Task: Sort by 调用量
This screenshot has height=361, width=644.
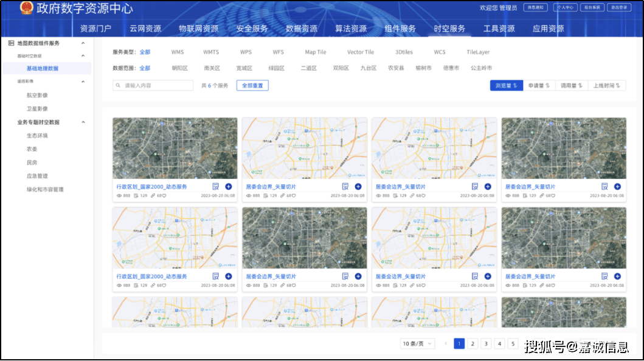Action: [571, 85]
